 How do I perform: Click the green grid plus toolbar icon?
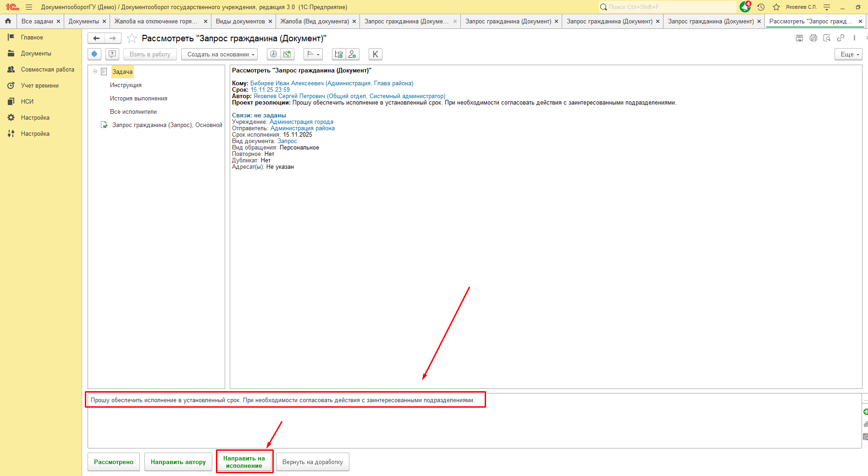point(287,54)
